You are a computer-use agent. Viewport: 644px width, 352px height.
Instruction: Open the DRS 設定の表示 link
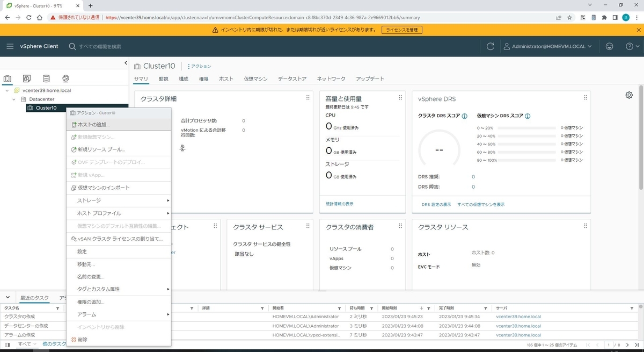tap(436, 204)
